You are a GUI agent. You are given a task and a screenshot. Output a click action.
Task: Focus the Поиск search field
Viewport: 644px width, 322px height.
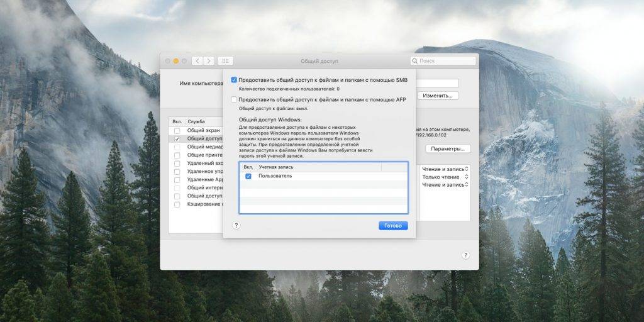445,61
